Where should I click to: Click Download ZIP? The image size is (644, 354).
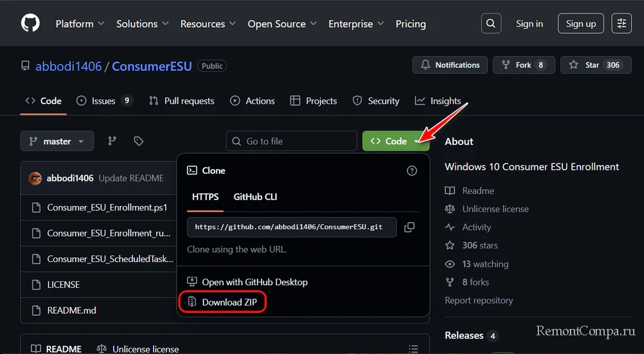230,303
